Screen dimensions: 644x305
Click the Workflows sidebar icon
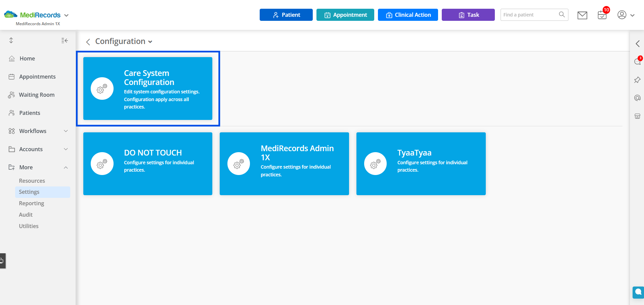pos(12,131)
